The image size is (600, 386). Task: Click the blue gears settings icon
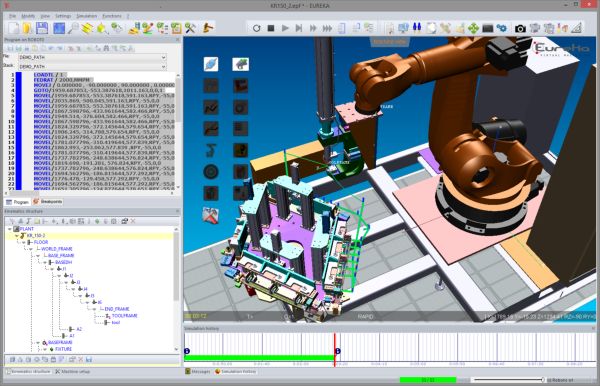click(x=501, y=28)
